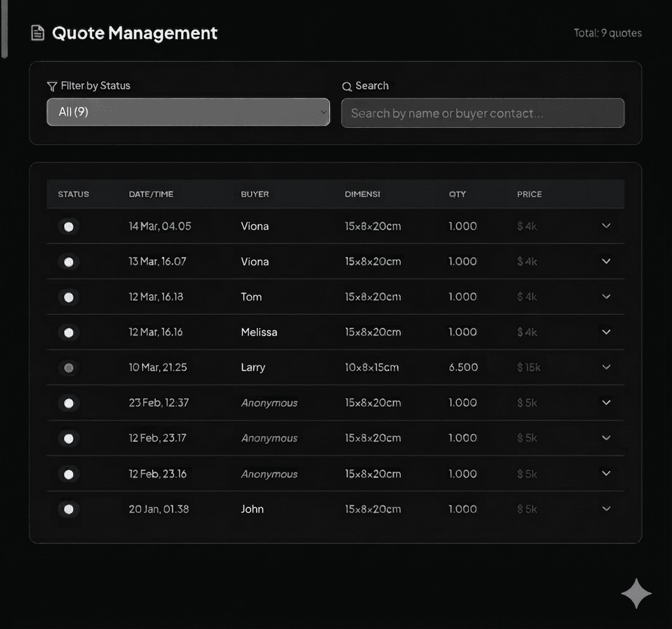Click the status dot in Melissa's row

[68, 332]
